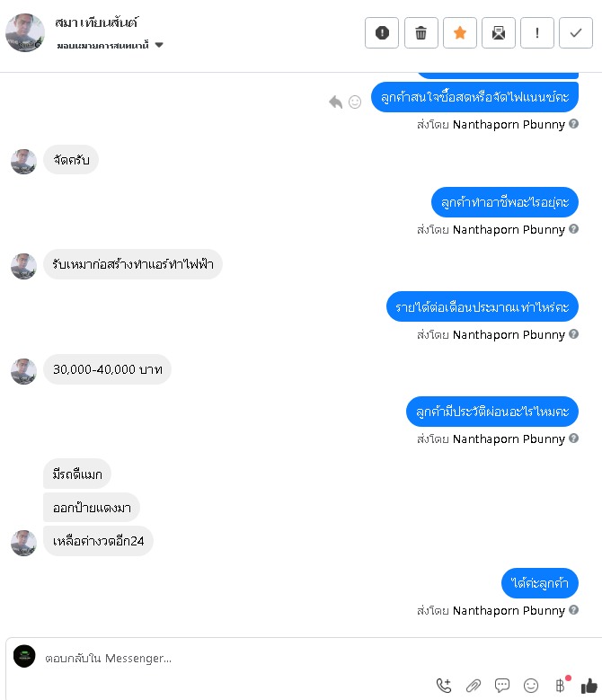React to message with smiley icon
602x700 pixels.
355,102
